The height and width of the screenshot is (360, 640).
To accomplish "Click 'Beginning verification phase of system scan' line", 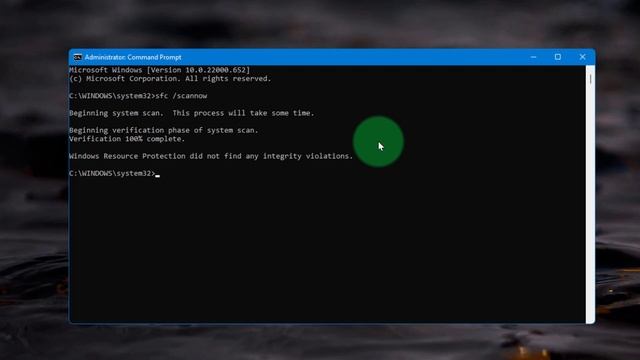I will (164, 130).
